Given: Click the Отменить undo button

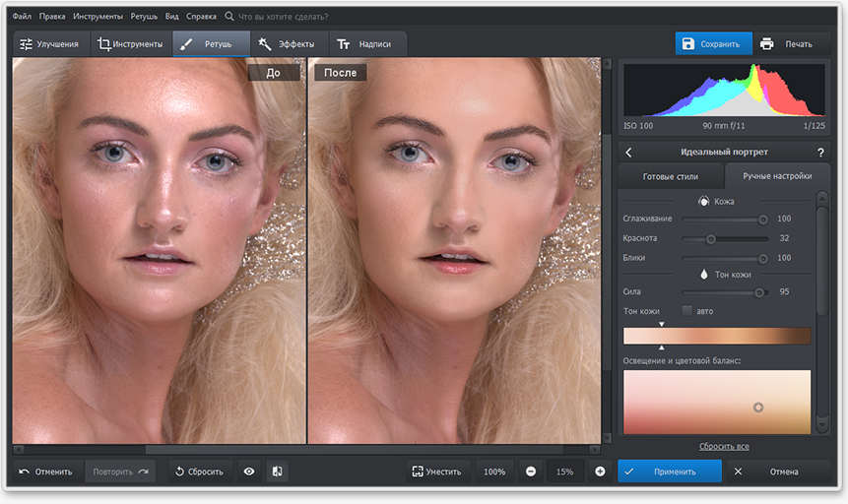Looking at the screenshot, I should (x=46, y=472).
